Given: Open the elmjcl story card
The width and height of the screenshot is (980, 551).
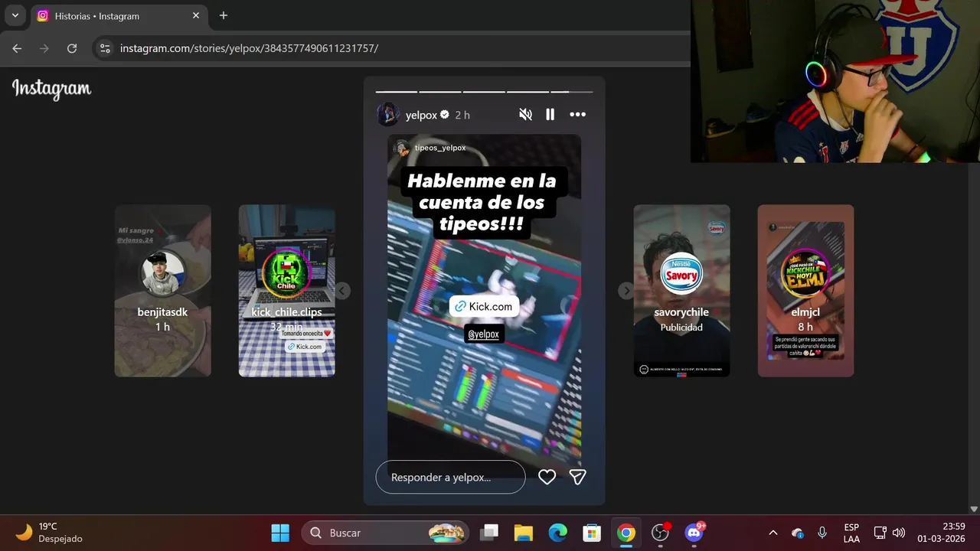Looking at the screenshot, I should (805, 291).
